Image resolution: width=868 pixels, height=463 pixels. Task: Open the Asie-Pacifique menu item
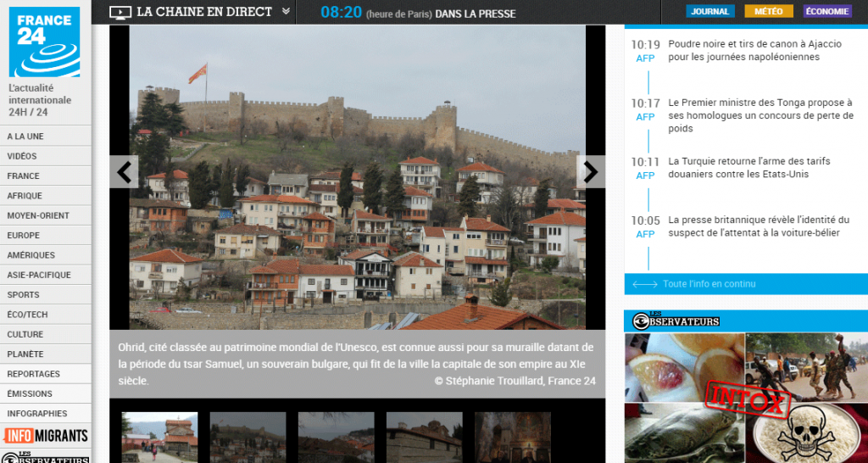46,275
